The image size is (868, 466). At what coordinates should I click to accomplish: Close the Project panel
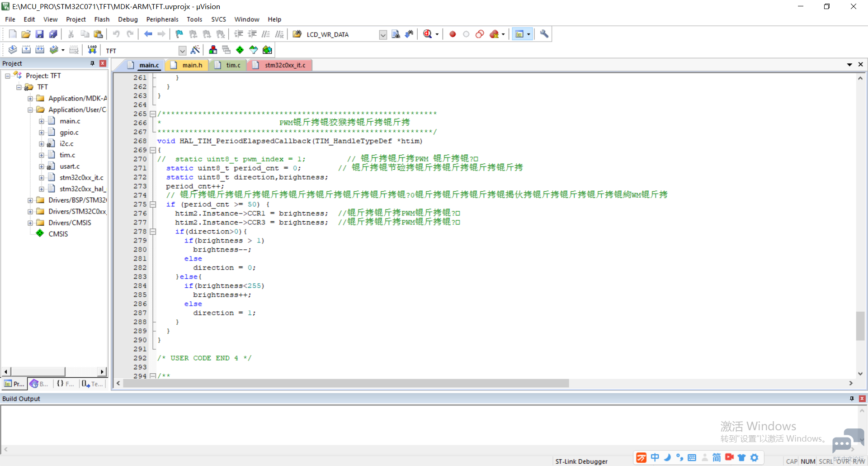point(103,63)
